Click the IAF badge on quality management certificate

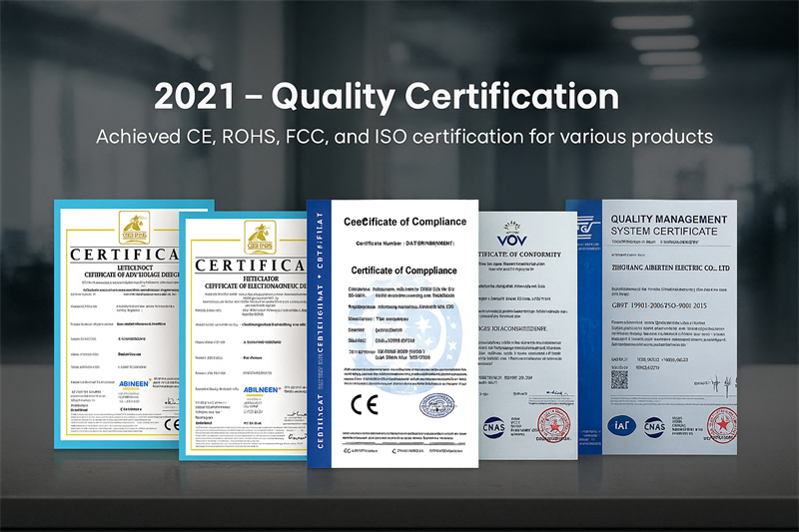(x=621, y=425)
